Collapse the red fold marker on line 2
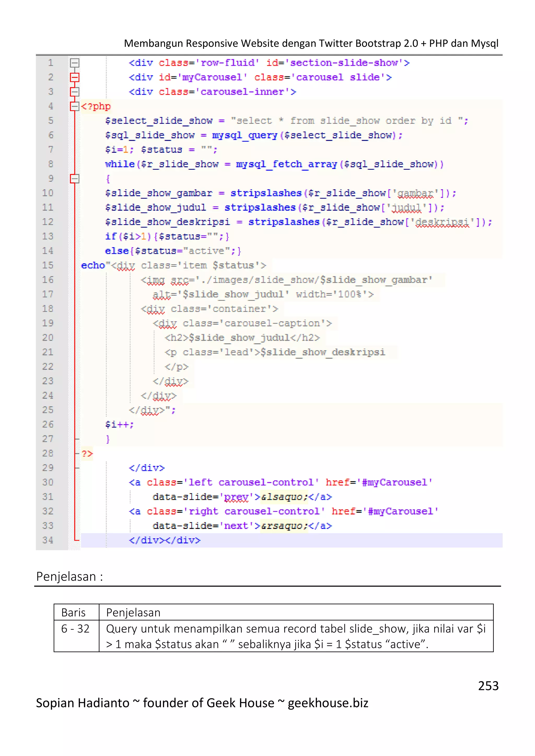535x756 pixels. (x=75, y=77)
